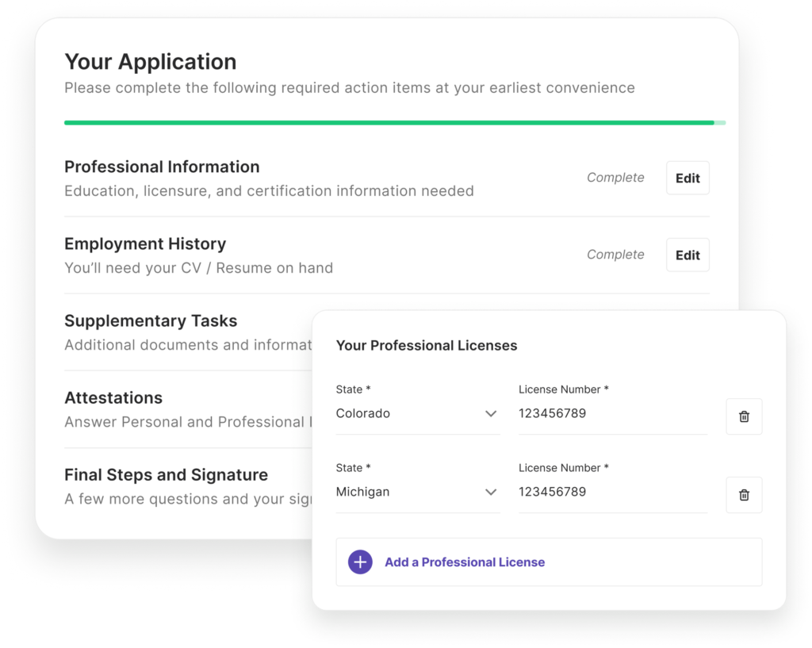Delete the Colorado license with trash icon
The height and width of the screenshot is (648, 812).
[x=744, y=416]
